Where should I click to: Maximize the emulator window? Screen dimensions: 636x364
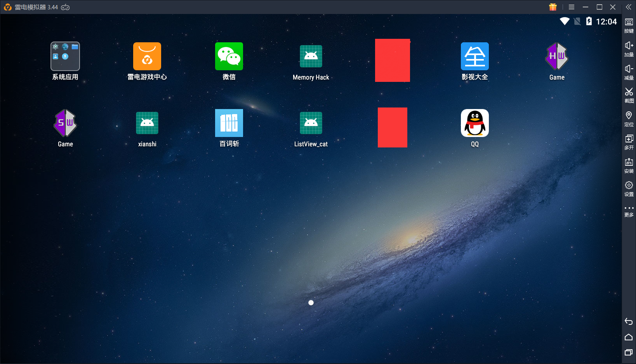tap(600, 7)
